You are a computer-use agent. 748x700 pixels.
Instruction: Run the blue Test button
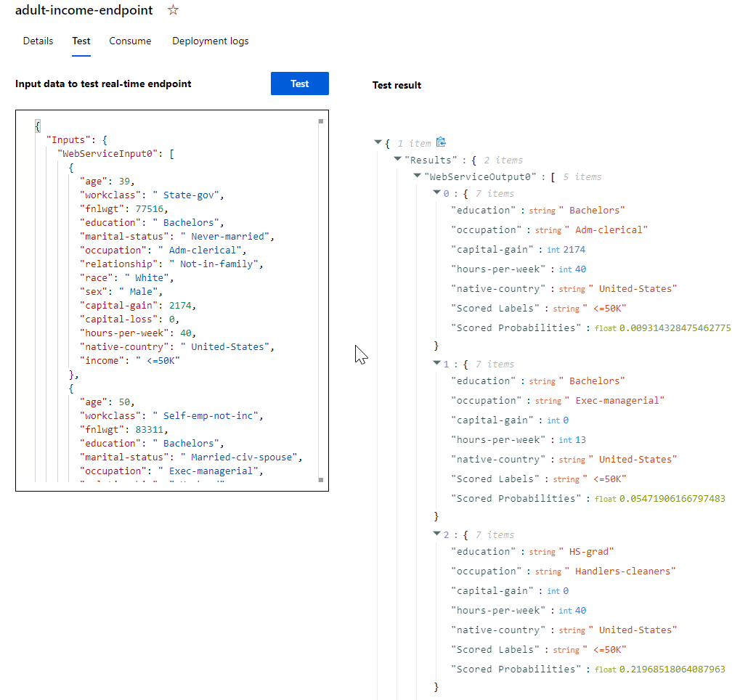(x=300, y=84)
